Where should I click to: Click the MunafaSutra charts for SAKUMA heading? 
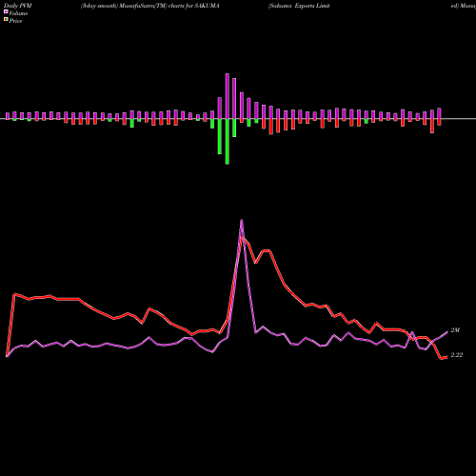pos(150,6)
